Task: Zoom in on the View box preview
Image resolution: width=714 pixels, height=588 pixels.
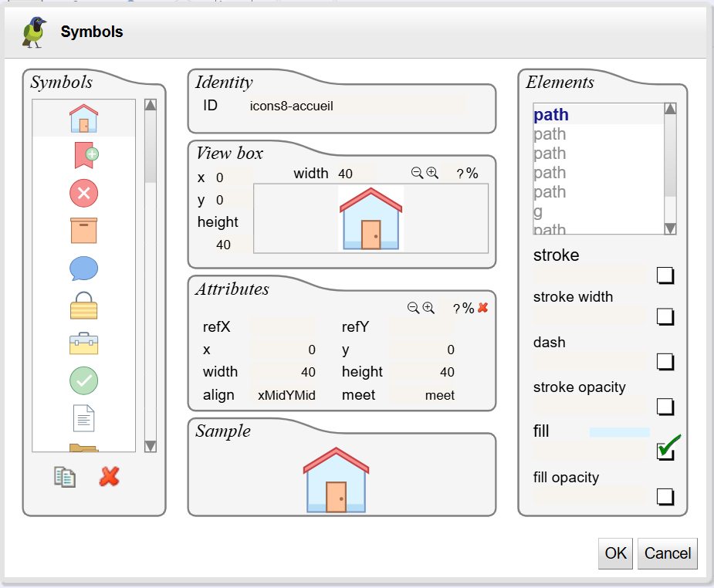Action: click(432, 174)
